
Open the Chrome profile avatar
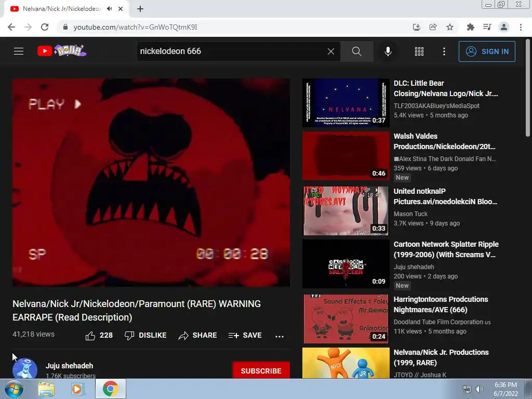504,27
